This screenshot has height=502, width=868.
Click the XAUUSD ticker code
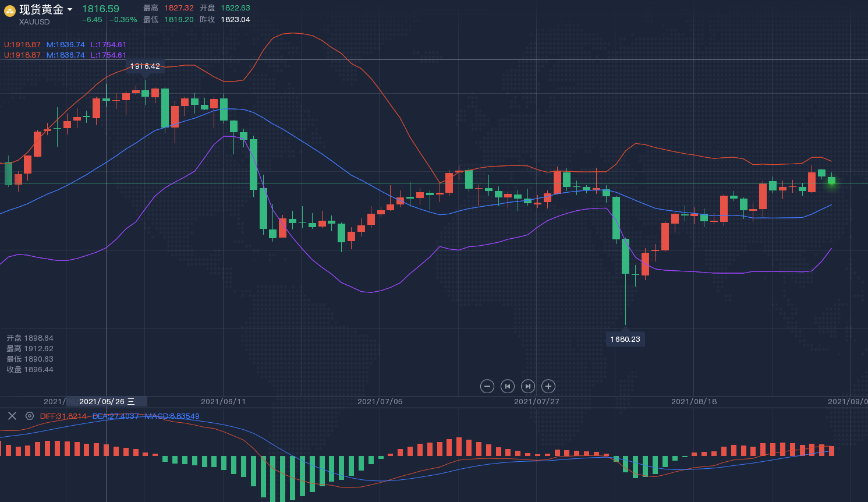[x=34, y=22]
